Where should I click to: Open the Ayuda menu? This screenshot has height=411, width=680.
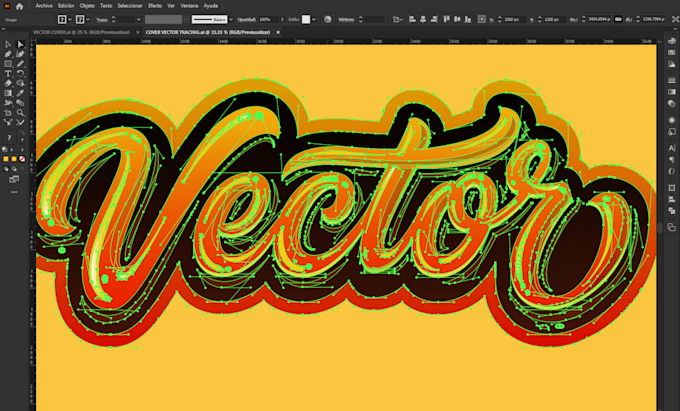coord(211,6)
